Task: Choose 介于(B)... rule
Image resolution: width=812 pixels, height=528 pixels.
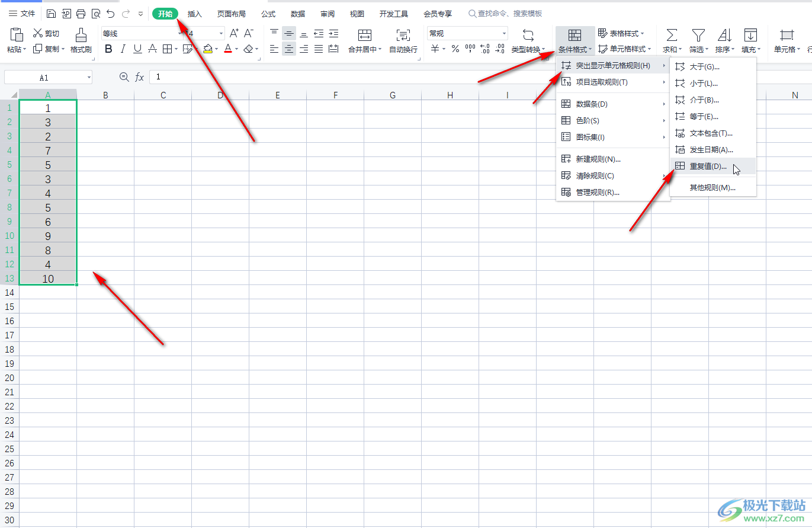Action: (713, 100)
